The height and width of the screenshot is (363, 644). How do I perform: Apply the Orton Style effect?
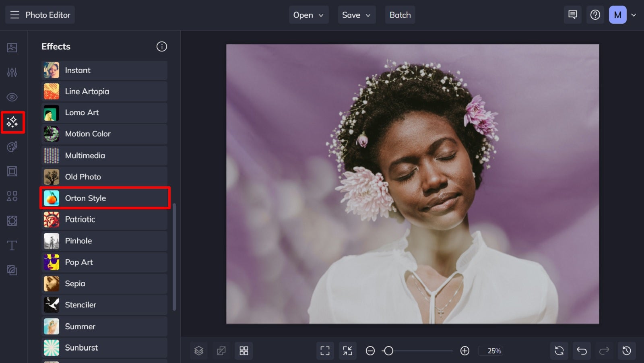[x=105, y=198]
